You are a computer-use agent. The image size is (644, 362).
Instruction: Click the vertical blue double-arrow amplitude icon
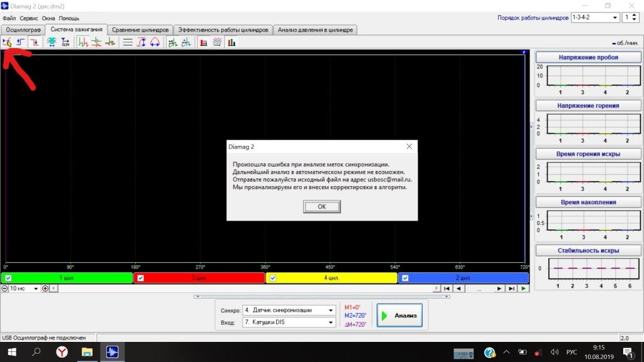(142, 42)
